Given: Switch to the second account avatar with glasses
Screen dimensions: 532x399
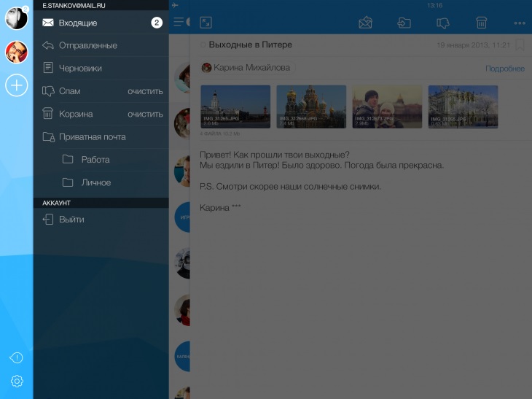Looking at the screenshot, I should click(x=16, y=52).
